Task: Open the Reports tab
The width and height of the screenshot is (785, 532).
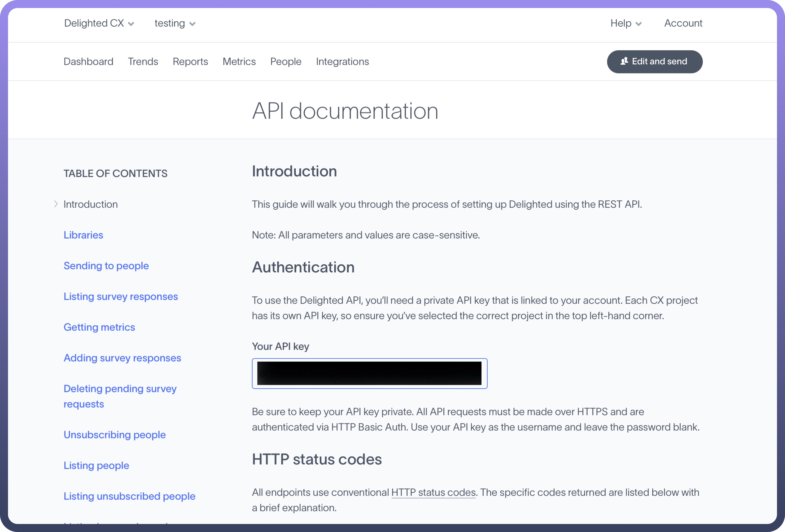Action: point(190,61)
